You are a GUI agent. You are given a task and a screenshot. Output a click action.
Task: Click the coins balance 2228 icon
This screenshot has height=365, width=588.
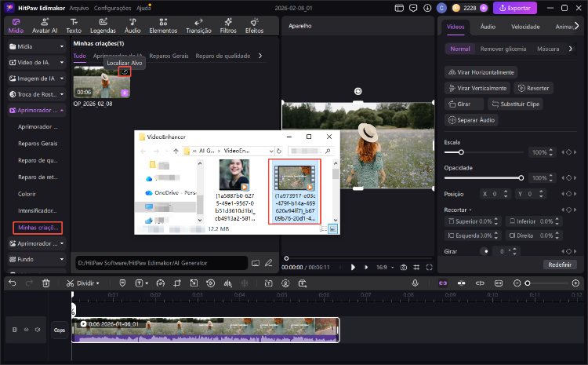(456, 8)
